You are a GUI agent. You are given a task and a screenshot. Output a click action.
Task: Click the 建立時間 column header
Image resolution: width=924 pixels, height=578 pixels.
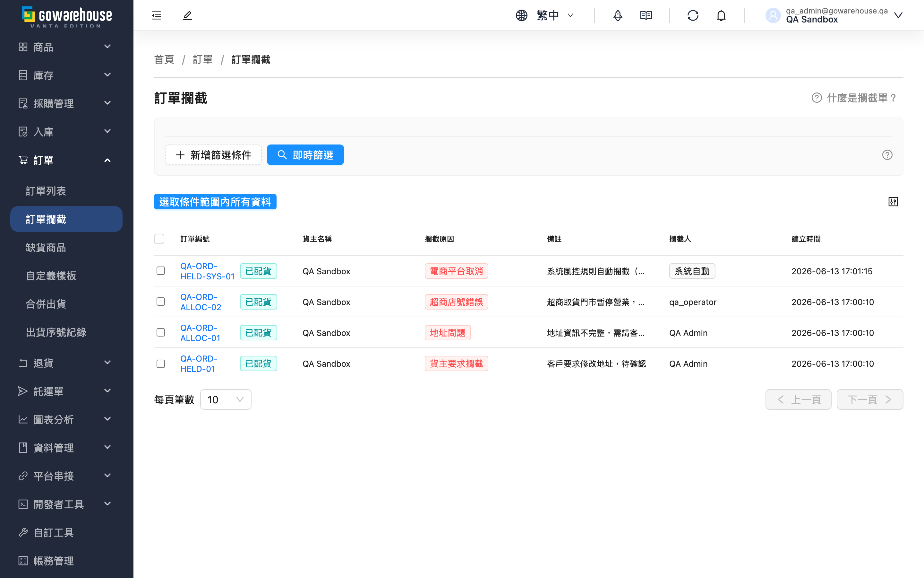pos(806,239)
